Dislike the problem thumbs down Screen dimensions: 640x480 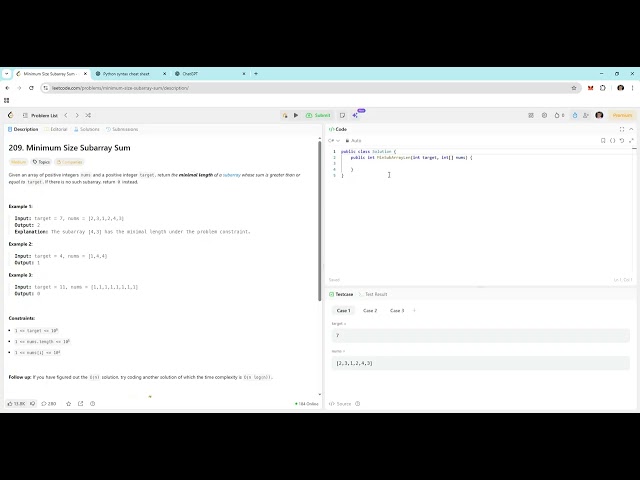coord(33,404)
